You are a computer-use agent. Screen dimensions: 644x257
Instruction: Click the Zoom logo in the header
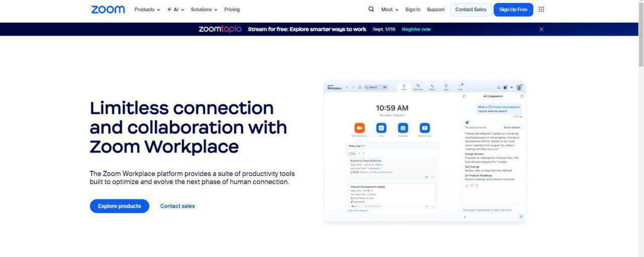(x=108, y=9)
